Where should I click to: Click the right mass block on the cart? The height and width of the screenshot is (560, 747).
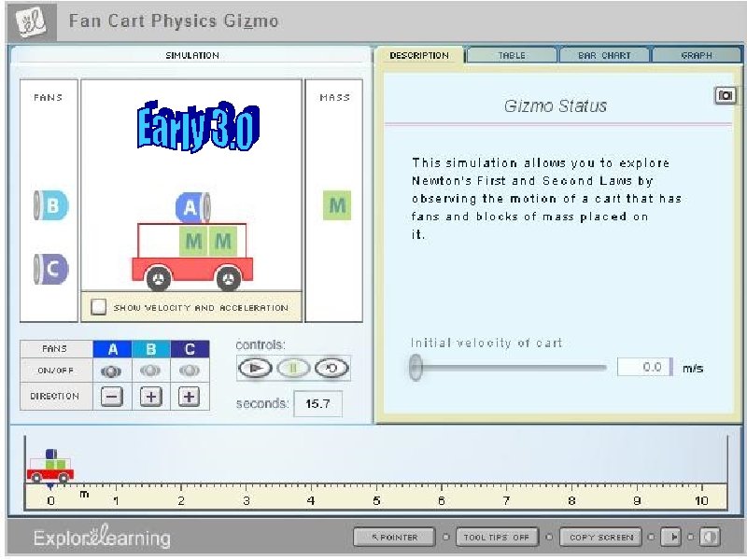222,242
